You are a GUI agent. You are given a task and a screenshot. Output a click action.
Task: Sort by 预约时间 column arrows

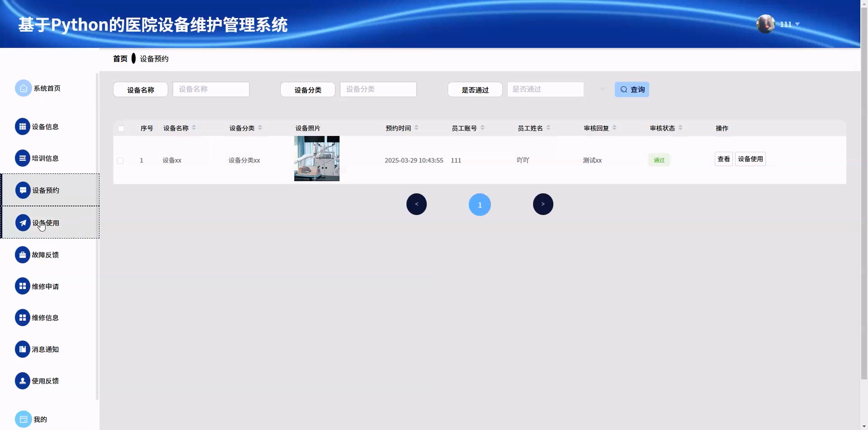click(x=416, y=128)
